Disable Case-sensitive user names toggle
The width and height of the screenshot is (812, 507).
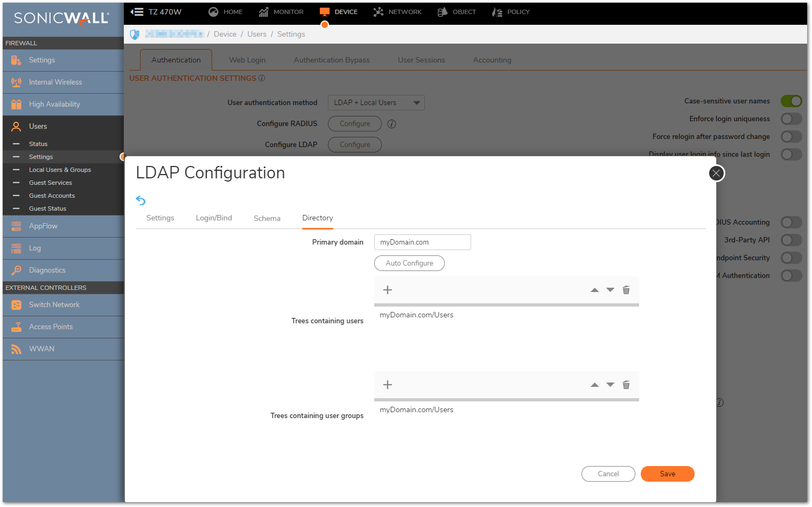point(791,101)
